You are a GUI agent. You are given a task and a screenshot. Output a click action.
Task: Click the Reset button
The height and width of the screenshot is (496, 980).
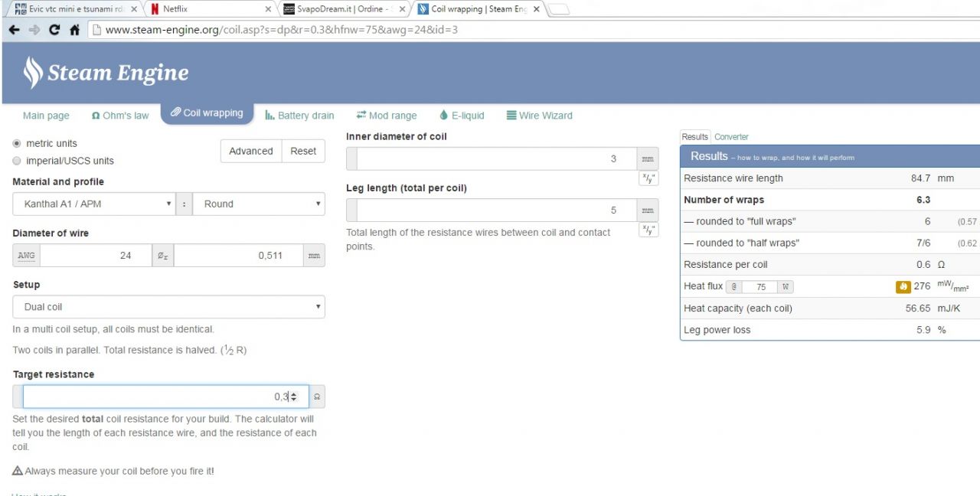(x=303, y=151)
